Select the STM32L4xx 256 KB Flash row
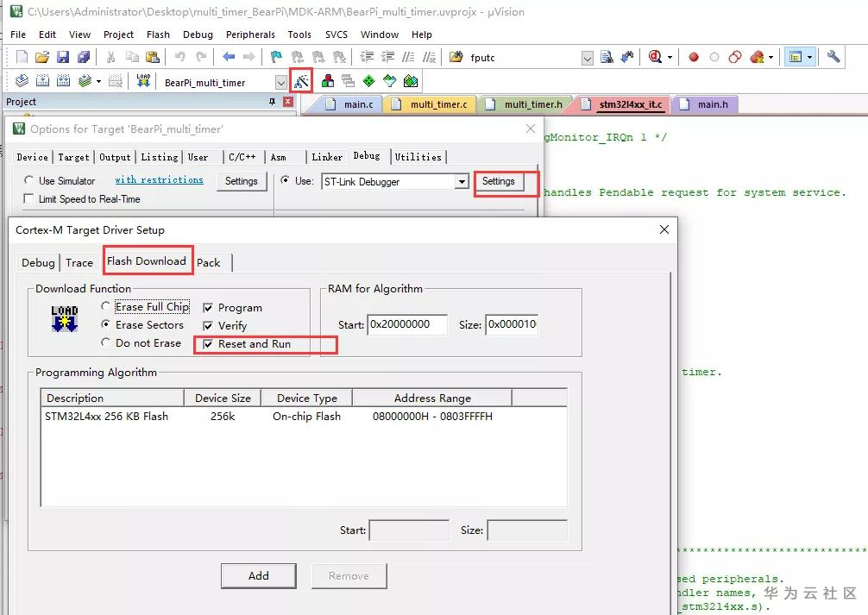This screenshot has width=868, height=615. [x=304, y=417]
